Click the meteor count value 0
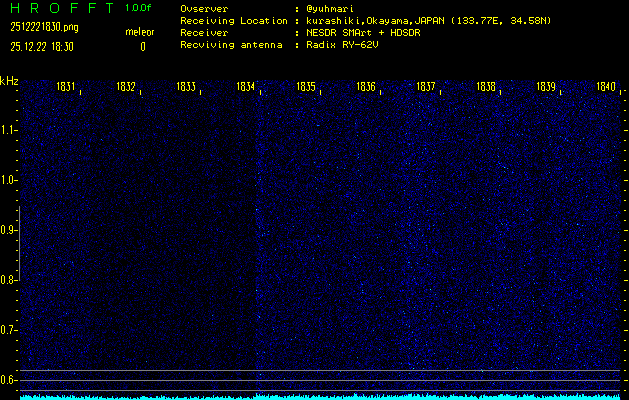 (x=143, y=47)
